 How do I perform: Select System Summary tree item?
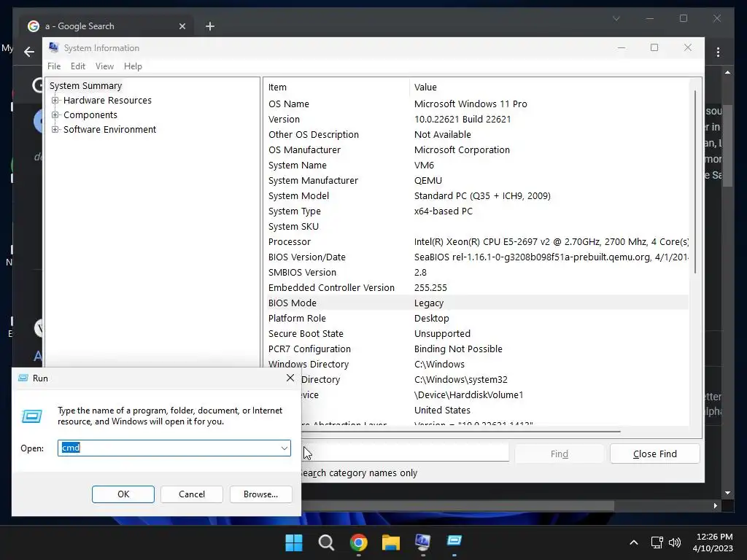point(86,86)
